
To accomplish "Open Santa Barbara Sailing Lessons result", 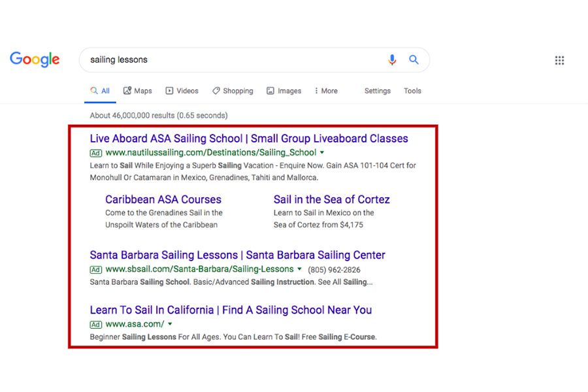I will 237,255.
